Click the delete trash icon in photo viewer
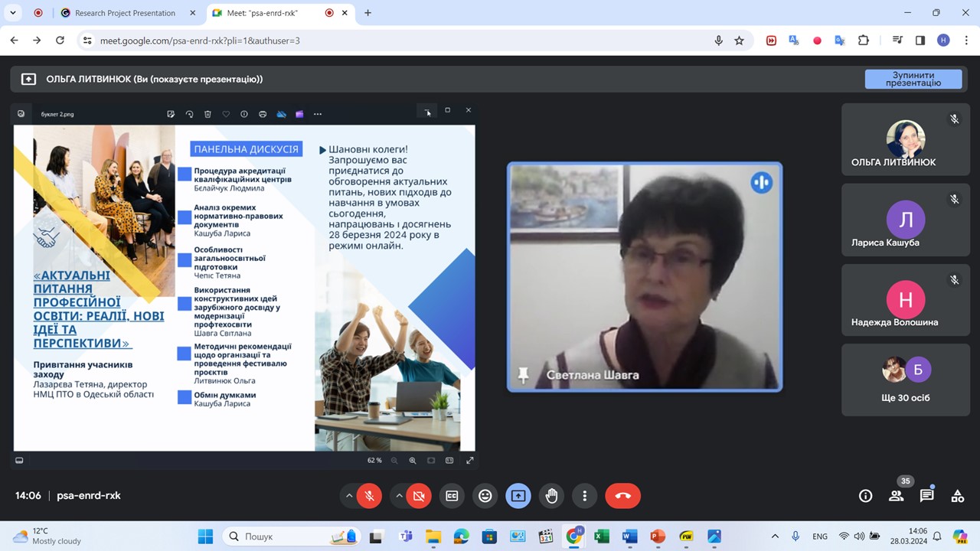This screenshot has height=551, width=980. click(x=207, y=114)
